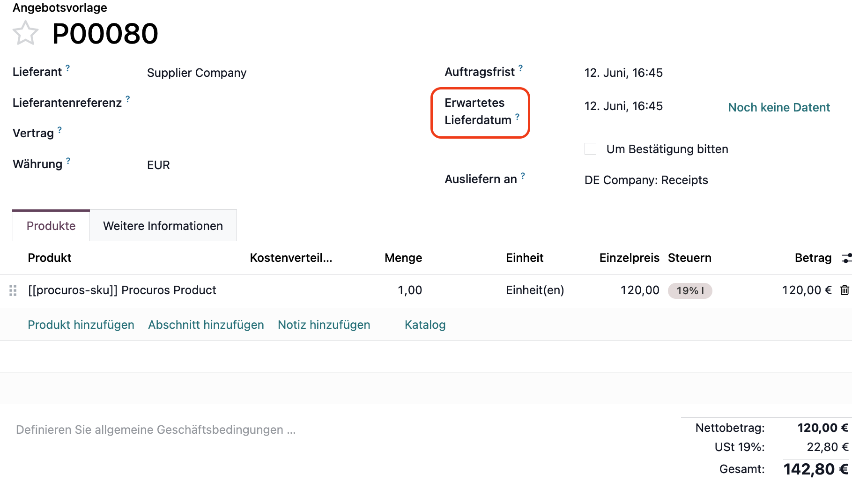Show the help tooltip for Lieferantenreferenz
The height and width of the screenshot is (504, 852).
coord(128,99)
